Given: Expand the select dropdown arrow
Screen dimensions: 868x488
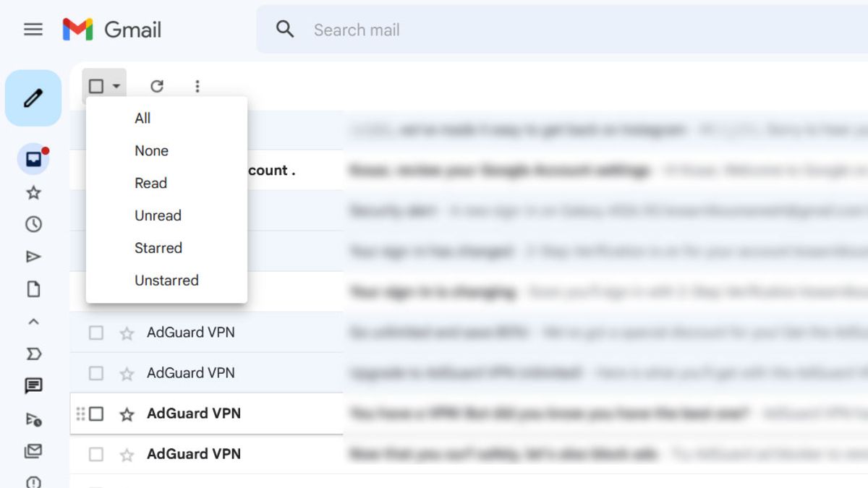Looking at the screenshot, I should click(x=116, y=86).
